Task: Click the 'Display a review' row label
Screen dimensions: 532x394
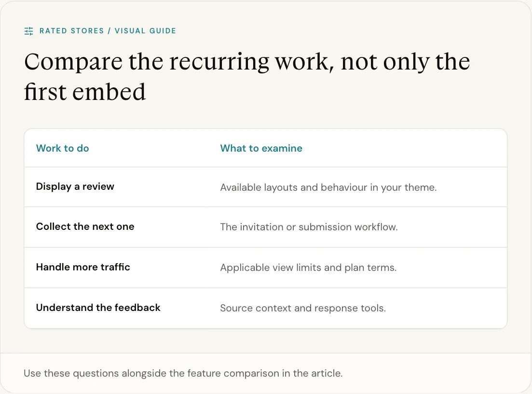Action: click(x=75, y=186)
